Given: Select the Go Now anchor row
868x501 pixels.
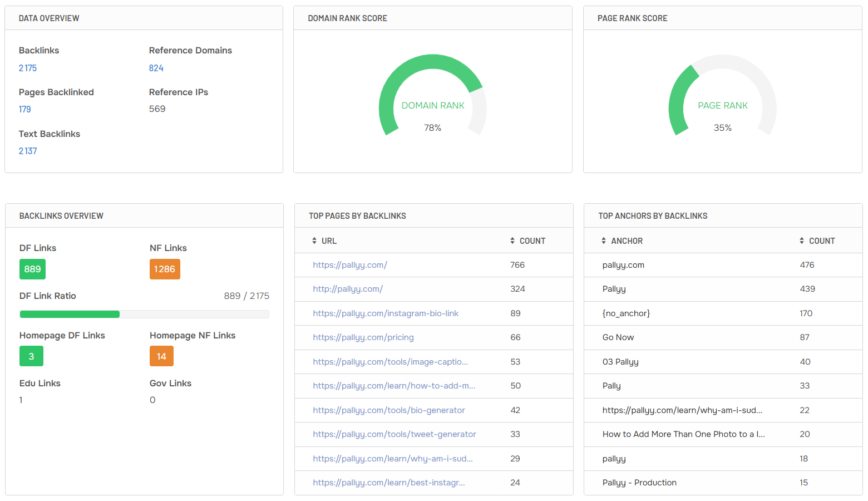Looking at the screenshot, I should pyautogui.click(x=723, y=337).
